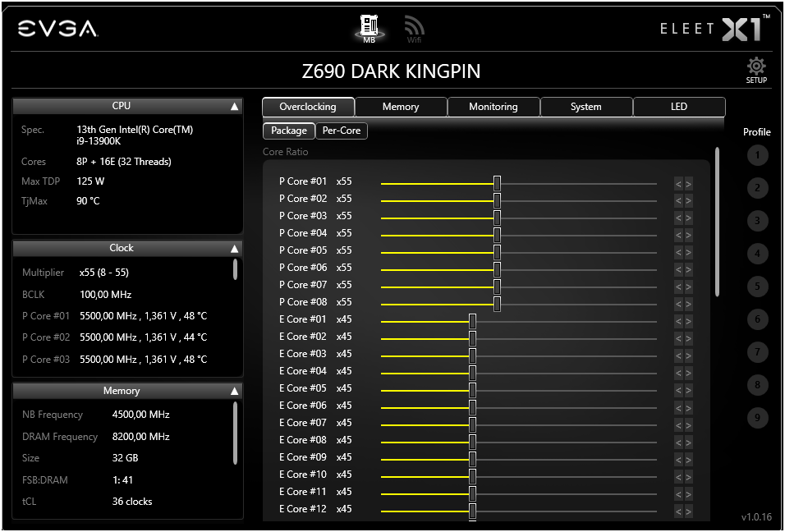This screenshot has height=532, width=785.
Task: Decrease P Core #05 ratio with left arrow
Action: click(678, 253)
